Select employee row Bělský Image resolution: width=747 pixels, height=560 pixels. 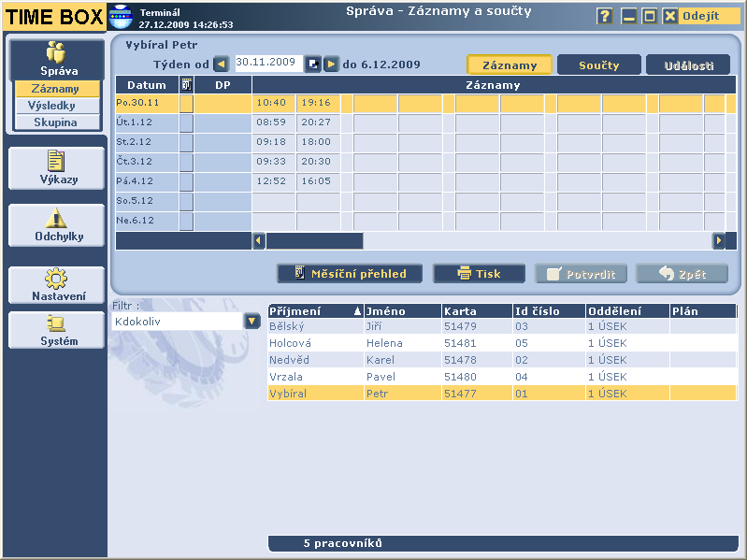coord(503,326)
